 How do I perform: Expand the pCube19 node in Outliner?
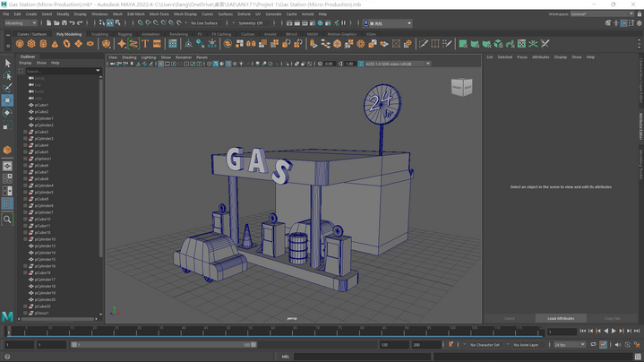[25, 272]
